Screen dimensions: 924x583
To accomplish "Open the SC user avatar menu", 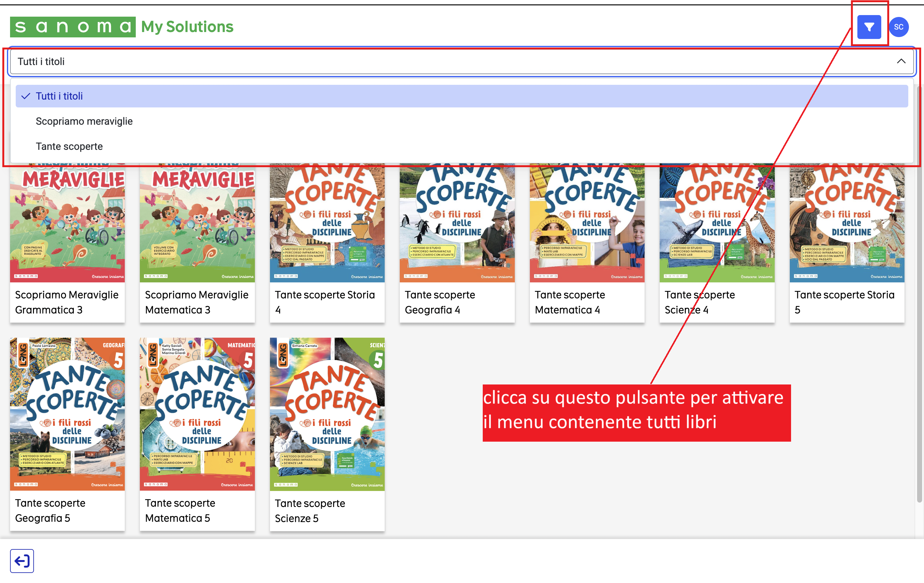I will click(x=899, y=27).
